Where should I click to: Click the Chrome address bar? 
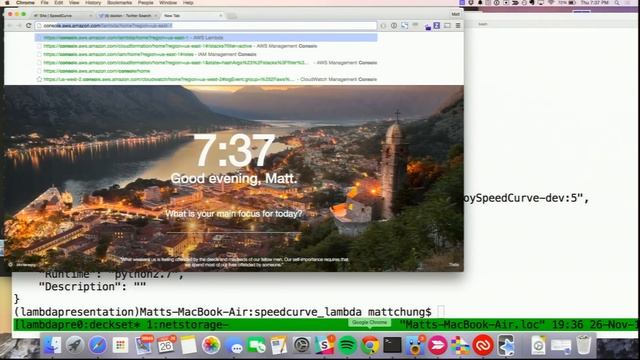[x=206, y=26]
